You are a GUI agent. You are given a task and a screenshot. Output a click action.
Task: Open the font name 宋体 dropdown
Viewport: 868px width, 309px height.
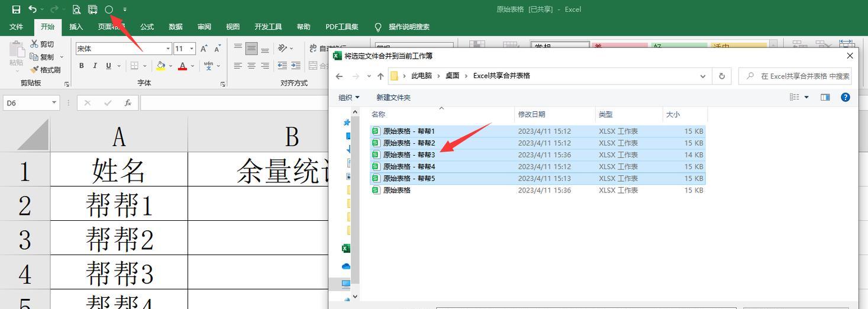coord(168,49)
